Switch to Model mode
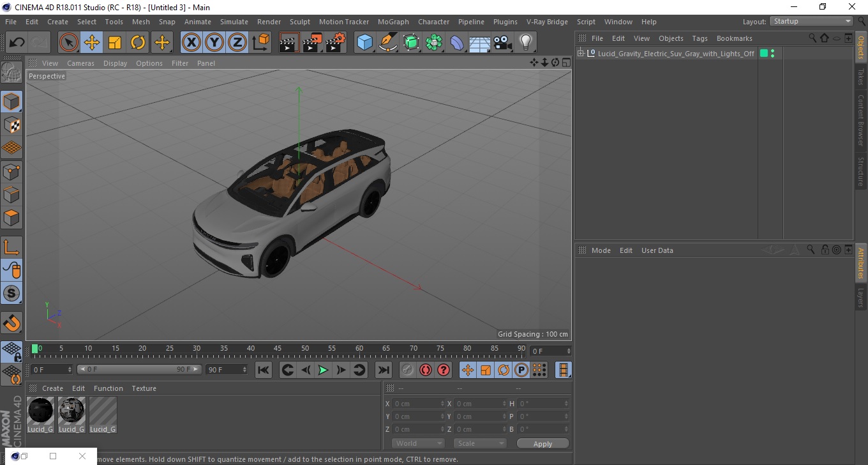This screenshot has height=465, width=868. [11, 102]
